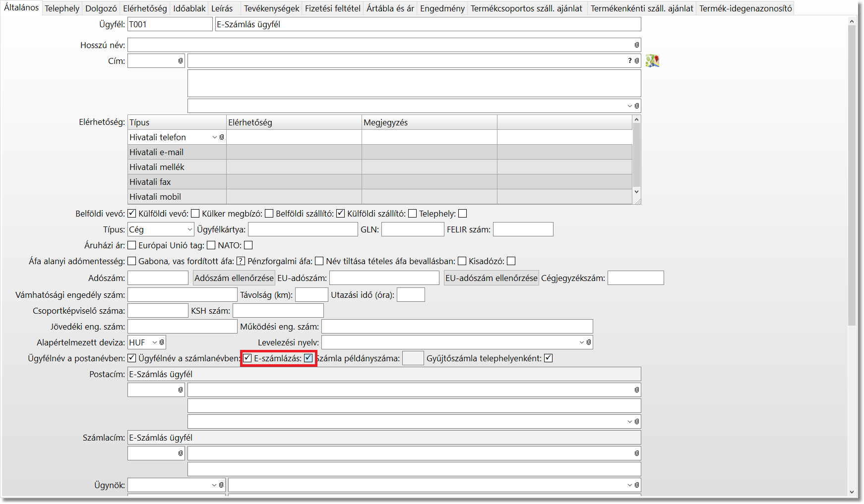The width and height of the screenshot is (864, 504).
Task: Open the Ártábla és ár tab
Action: (390, 8)
